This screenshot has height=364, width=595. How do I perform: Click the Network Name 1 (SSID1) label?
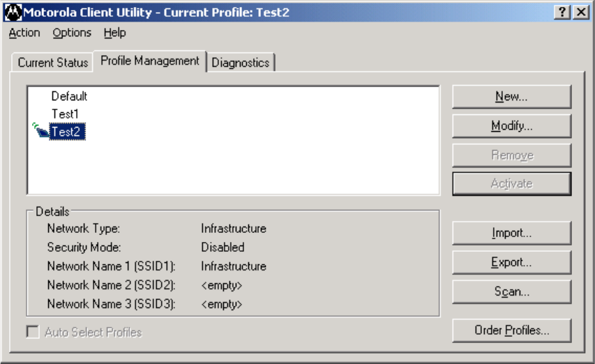tap(111, 266)
